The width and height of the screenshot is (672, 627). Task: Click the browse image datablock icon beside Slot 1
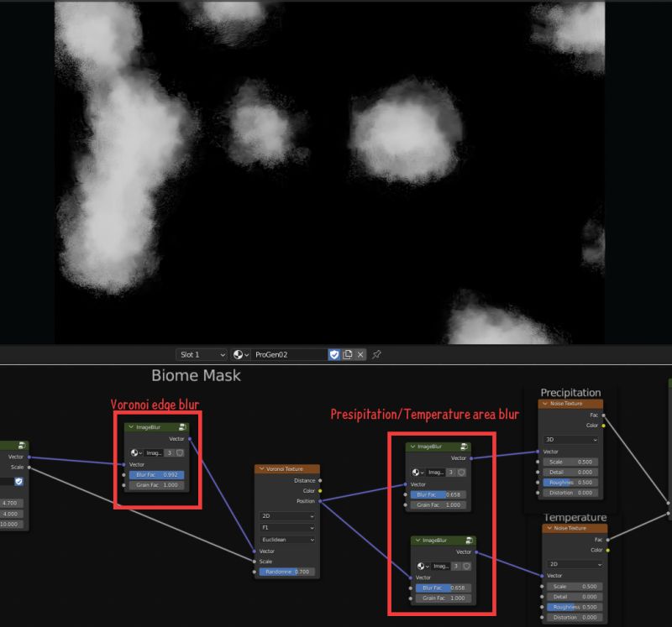239,354
